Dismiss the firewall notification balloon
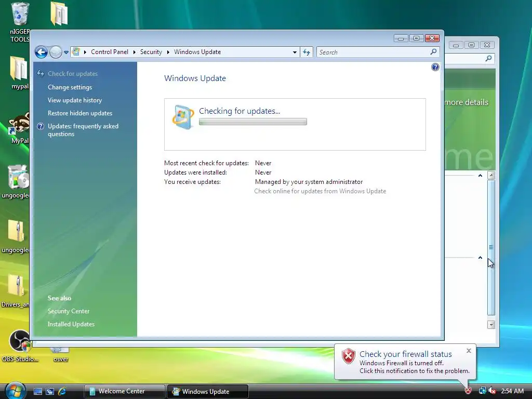The height and width of the screenshot is (399, 532). tap(469, 351)
